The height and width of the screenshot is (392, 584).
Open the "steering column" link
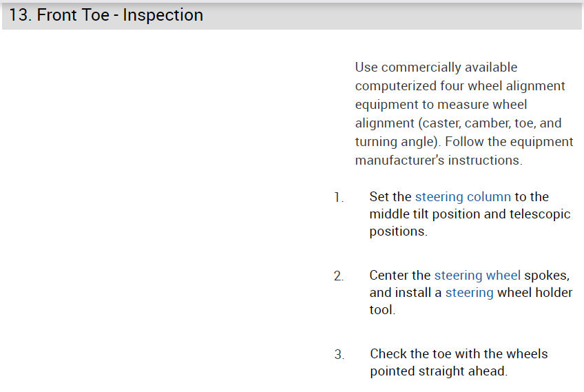click(463, 197)
